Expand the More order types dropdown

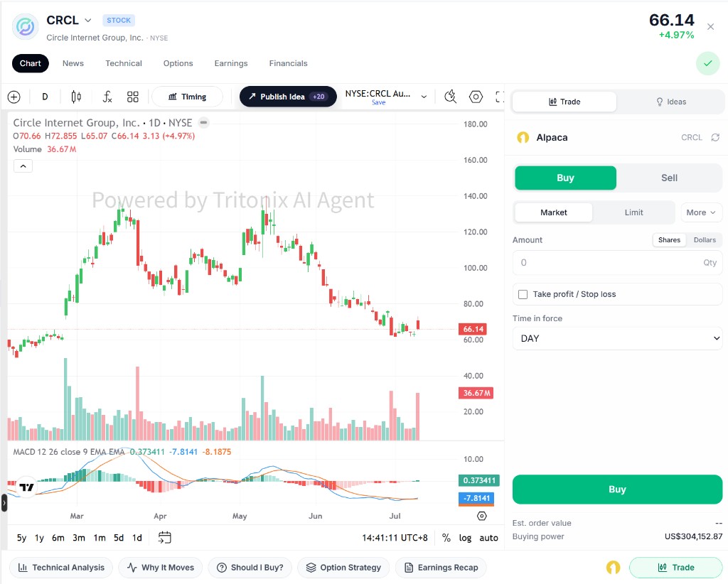tap(701, 212)
